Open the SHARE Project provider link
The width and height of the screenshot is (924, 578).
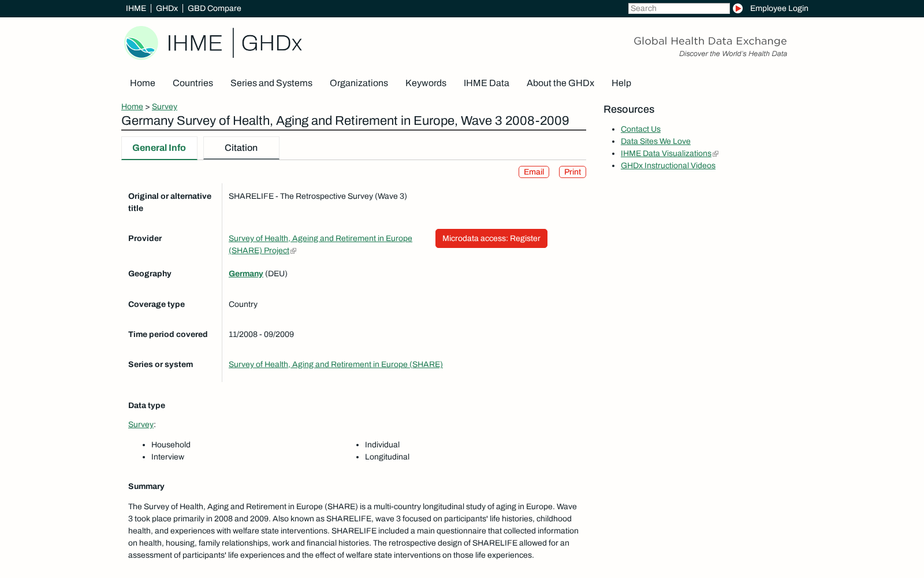[x=321, y=244]
